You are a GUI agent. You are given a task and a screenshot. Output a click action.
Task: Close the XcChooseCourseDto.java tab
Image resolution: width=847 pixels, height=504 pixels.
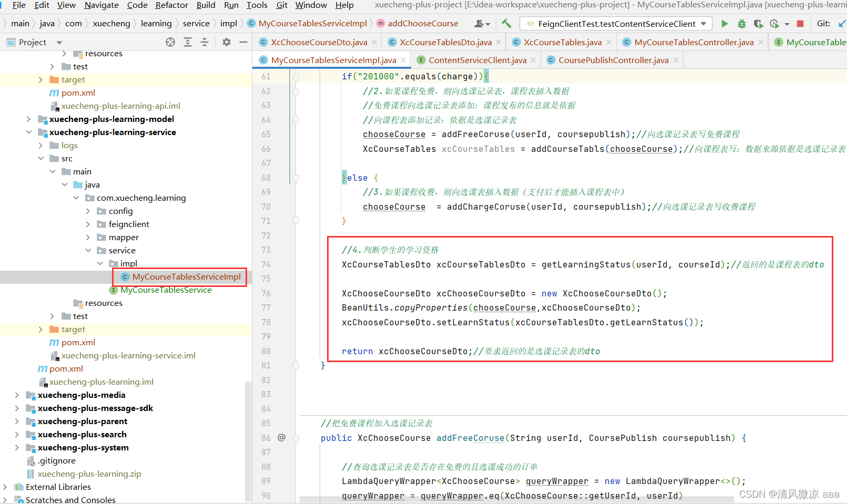pos(374,42)
